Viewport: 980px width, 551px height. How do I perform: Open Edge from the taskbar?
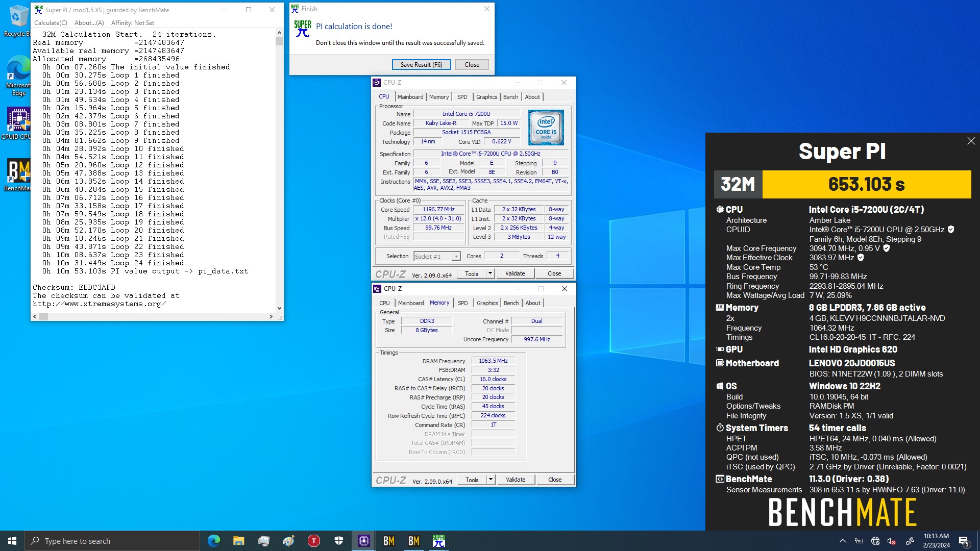point(214,541)
